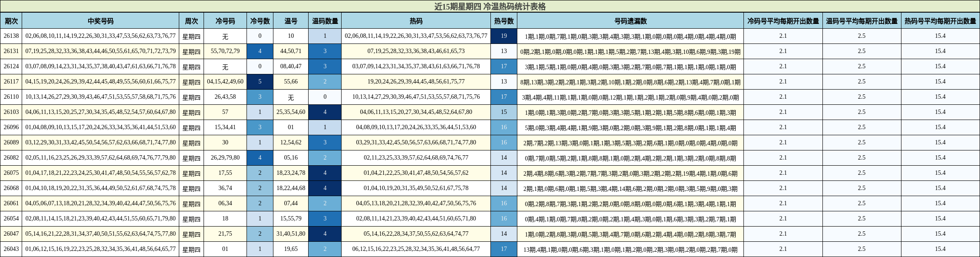980x257 pixels.
Task: Click 2.1 cold average cell in row 26138
Action: coord(783,36)
